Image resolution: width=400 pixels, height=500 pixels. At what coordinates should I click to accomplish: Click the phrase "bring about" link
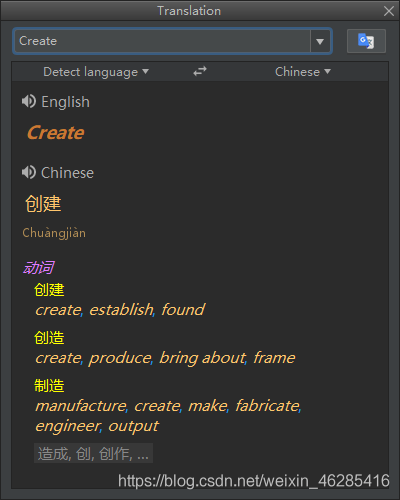click(202, 358)
